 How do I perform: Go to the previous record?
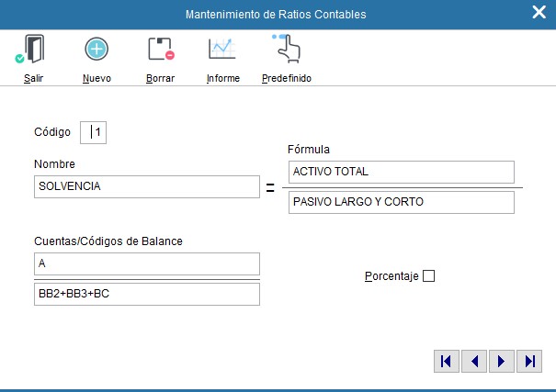click(473, 362)
